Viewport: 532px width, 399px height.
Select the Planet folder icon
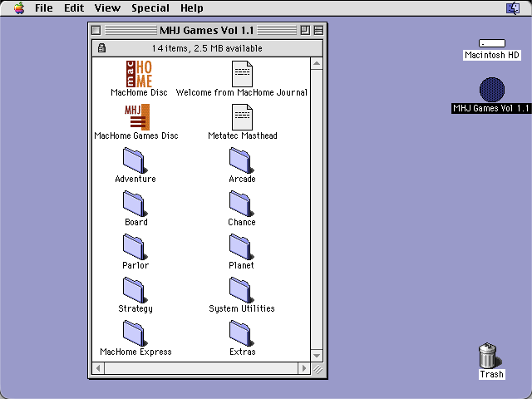pos(242,247)
